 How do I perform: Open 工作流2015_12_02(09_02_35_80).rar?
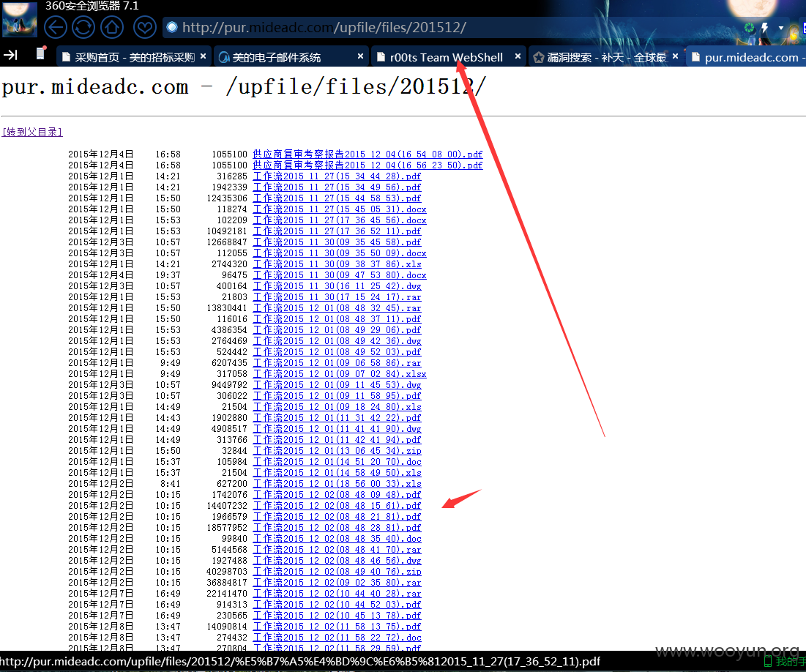[x=337, y=583]
